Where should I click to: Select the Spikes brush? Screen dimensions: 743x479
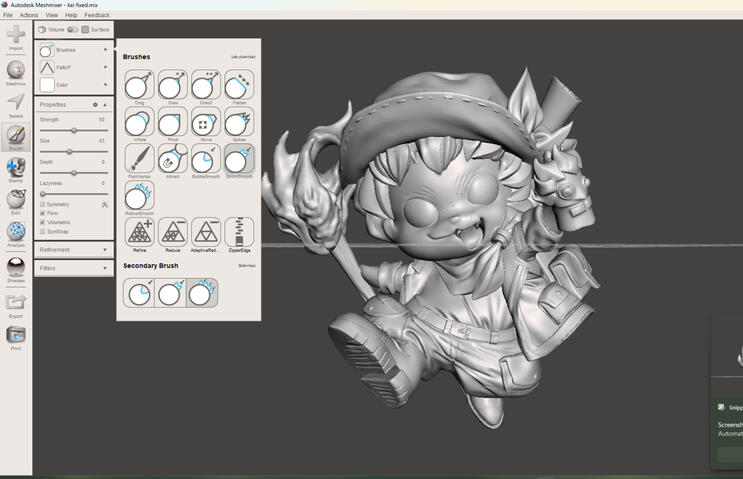click(239, 124)
